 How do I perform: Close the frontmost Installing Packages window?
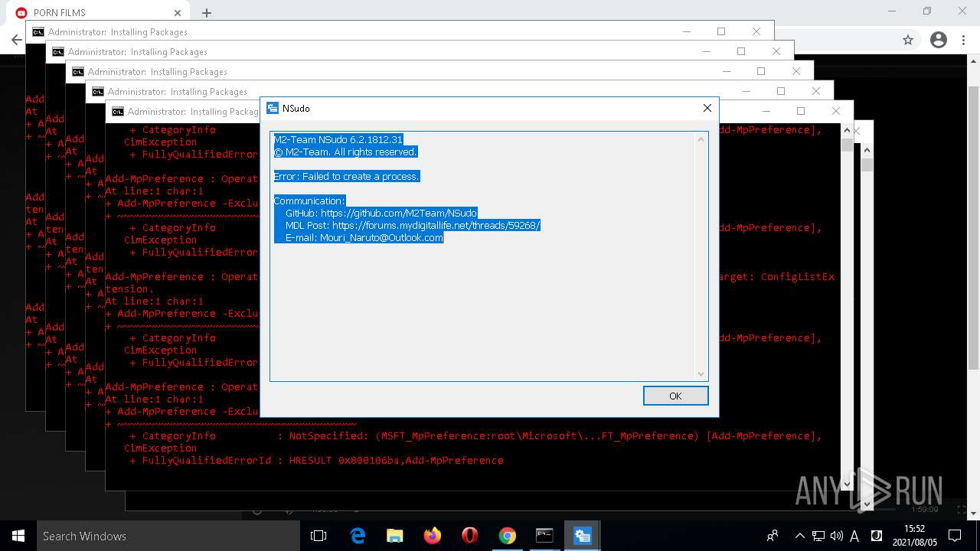click(836, 111)
